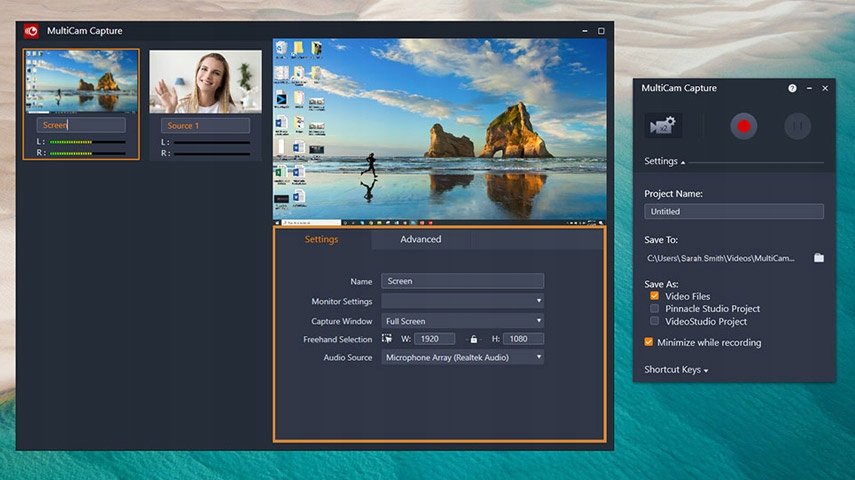Switch to the Advanced tab

420,239
